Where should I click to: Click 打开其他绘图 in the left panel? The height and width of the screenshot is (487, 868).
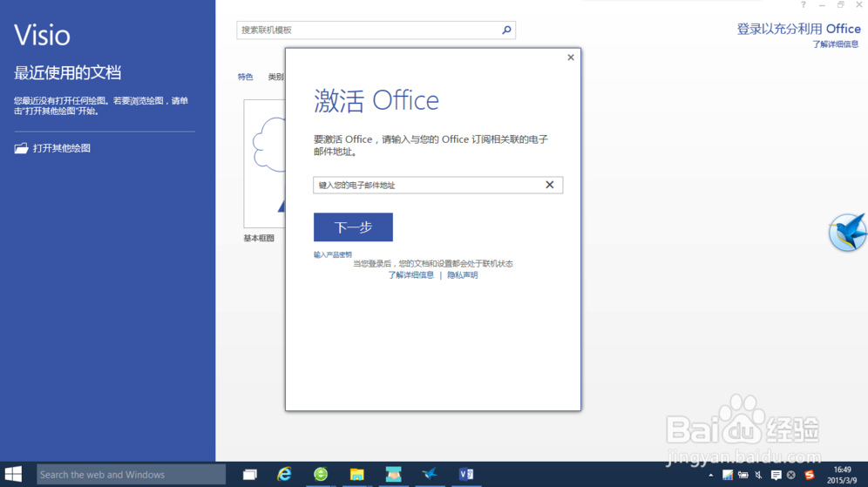pos(62,148)
